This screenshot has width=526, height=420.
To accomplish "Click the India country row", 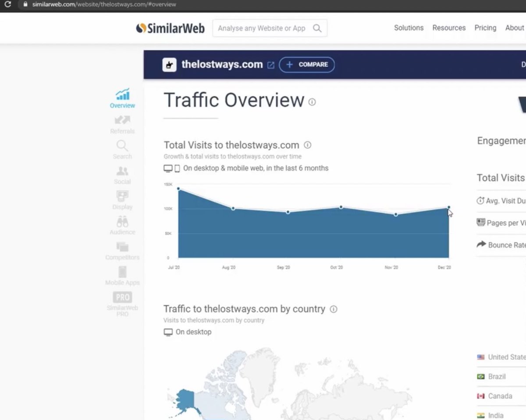I will point(501,415).
